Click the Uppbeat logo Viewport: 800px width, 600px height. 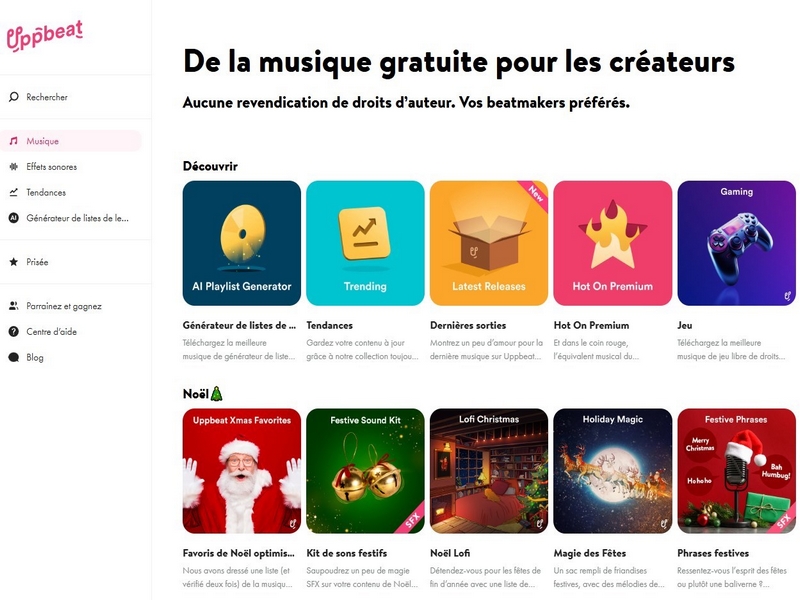pyautogui.click(x=44, y=35)
